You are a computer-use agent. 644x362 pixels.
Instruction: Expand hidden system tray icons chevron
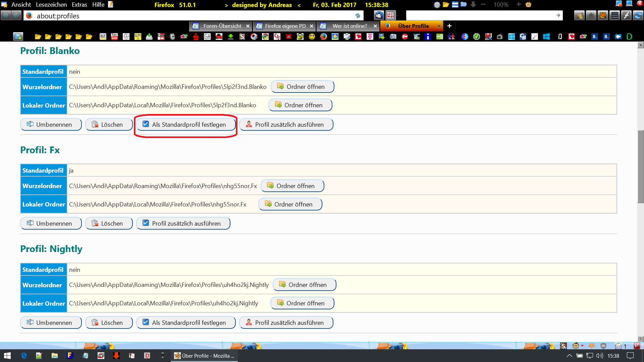tap(569, 356)
